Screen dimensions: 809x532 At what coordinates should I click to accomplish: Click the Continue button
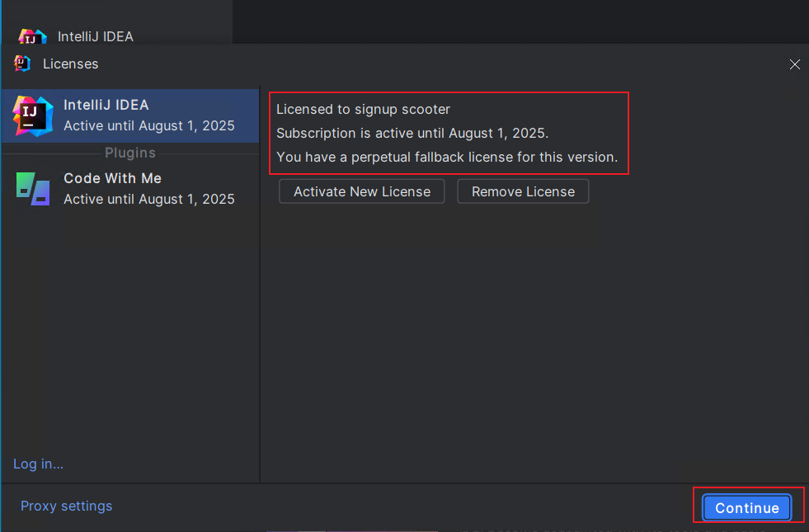746,508
